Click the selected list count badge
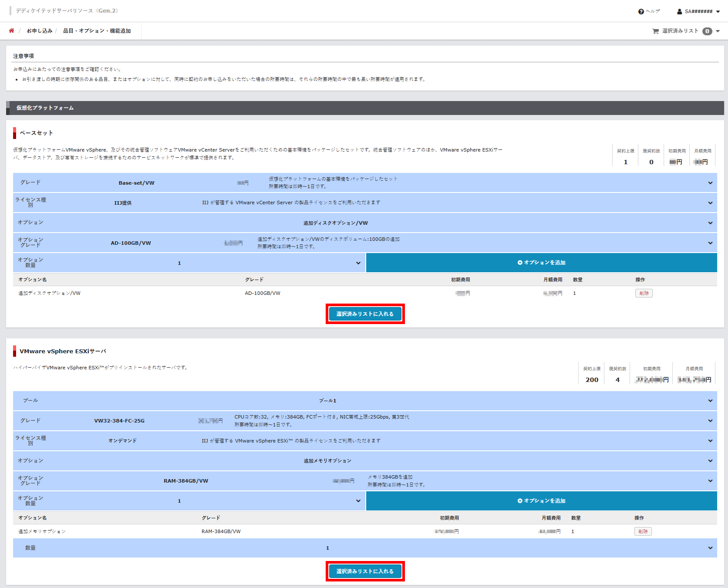Viewport: 728px width, 588px height. pyautogui.click(x=707, y=31)
